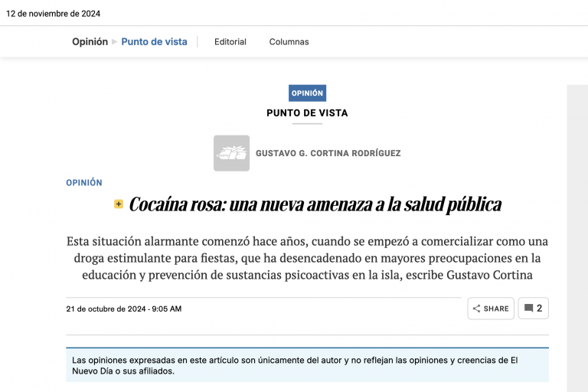Click the Opinión breadcrumb in navigation
The width and height of the screenshot is (588, 392).
point(90,42)
